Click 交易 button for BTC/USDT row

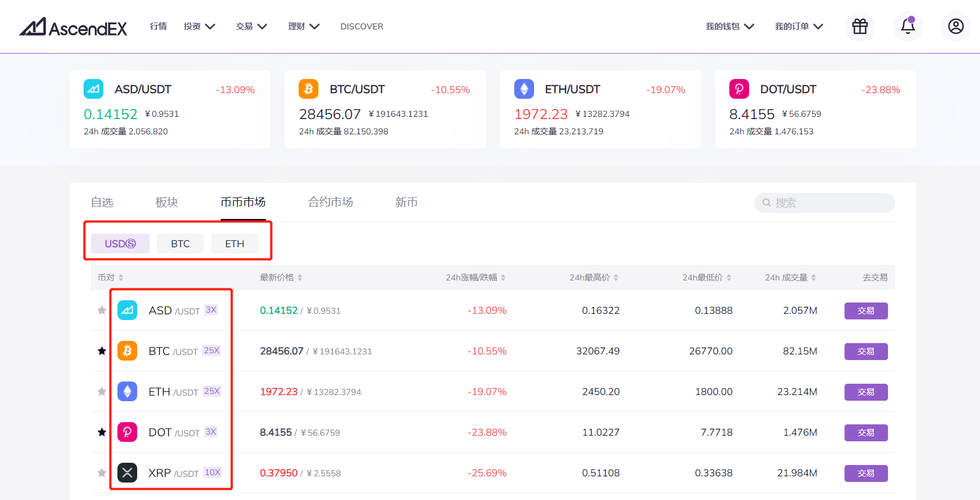coord(866,352)
